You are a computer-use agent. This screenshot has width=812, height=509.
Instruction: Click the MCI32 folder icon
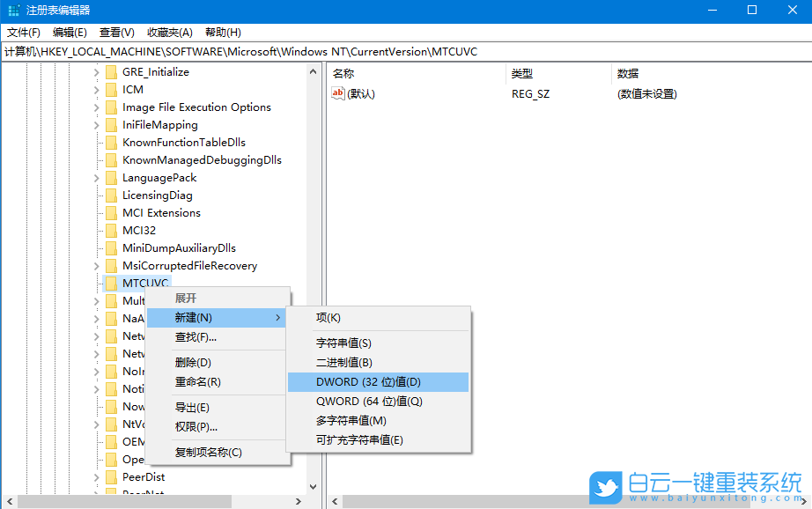click(x=111, y=230)
